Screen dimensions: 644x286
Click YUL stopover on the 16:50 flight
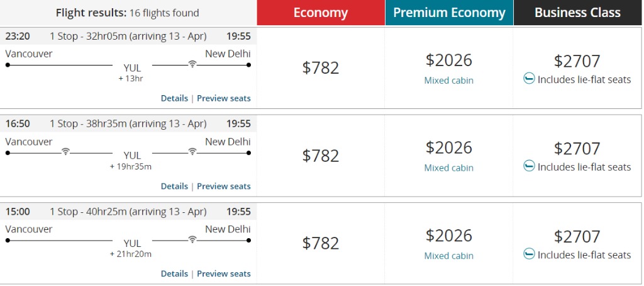pyautogui.click(x=132, y=156)
